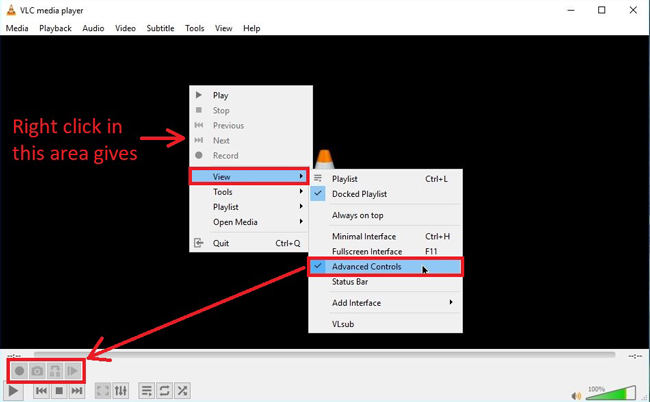Image resolution: width=650 pixels, height=402 pixels.
Task: Open the Subtitle menu
Action: 160,28
